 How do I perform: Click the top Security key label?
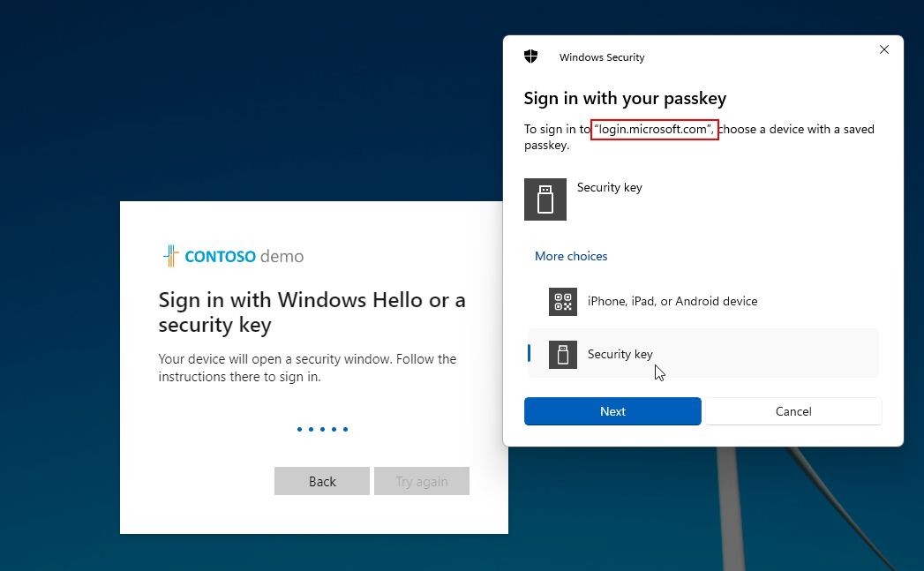pos(609,187)
